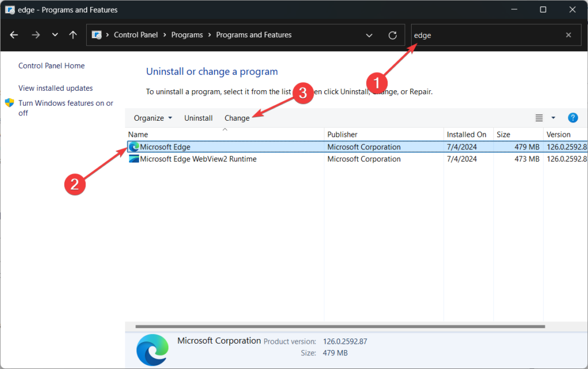Click the Up arrow navigation icon
This screenshot has height=369, width=588.
[x=72, y=35]
